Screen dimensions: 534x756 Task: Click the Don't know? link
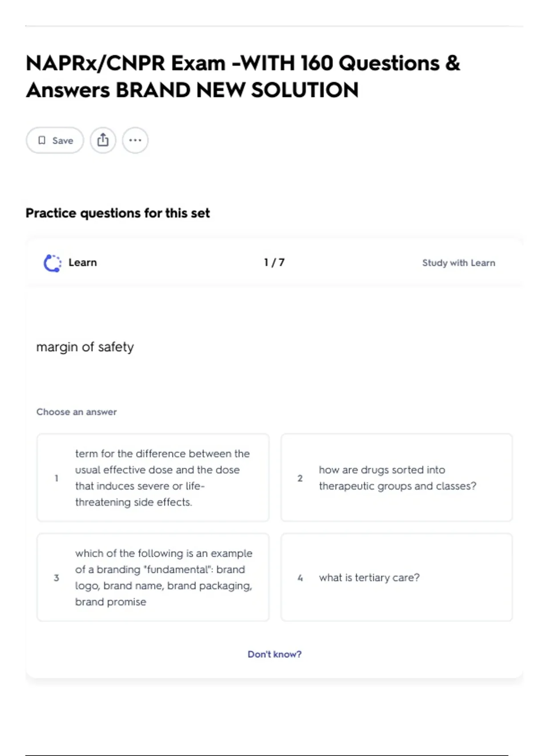pos(275,654)
